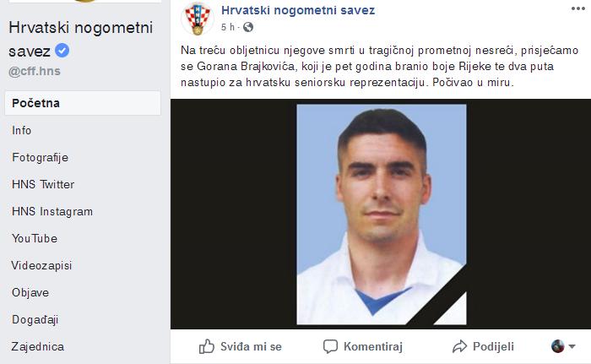Click the thumbs-up Sviđa mi se icon
591x364 pixels.
207,346
